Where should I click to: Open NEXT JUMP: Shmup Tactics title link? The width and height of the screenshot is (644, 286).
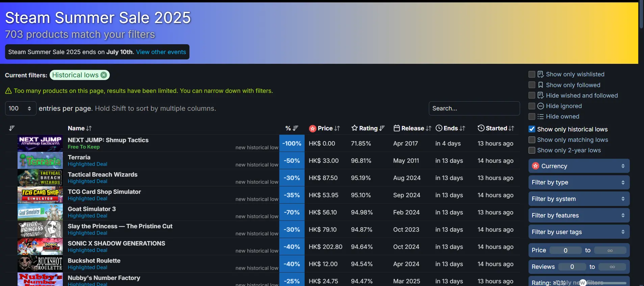pyautogui.click(x=108, y=140)
